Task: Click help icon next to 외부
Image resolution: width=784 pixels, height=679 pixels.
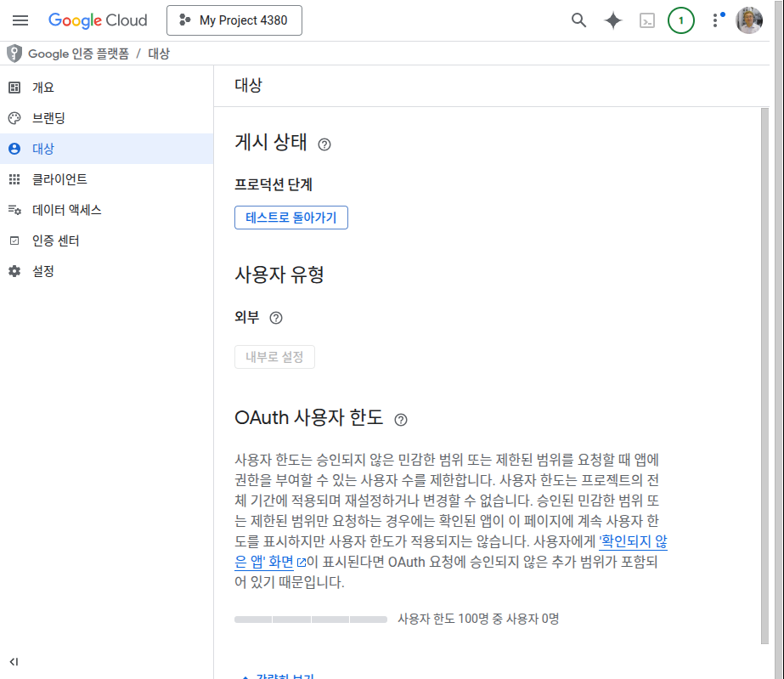Action: coord(275,318)
